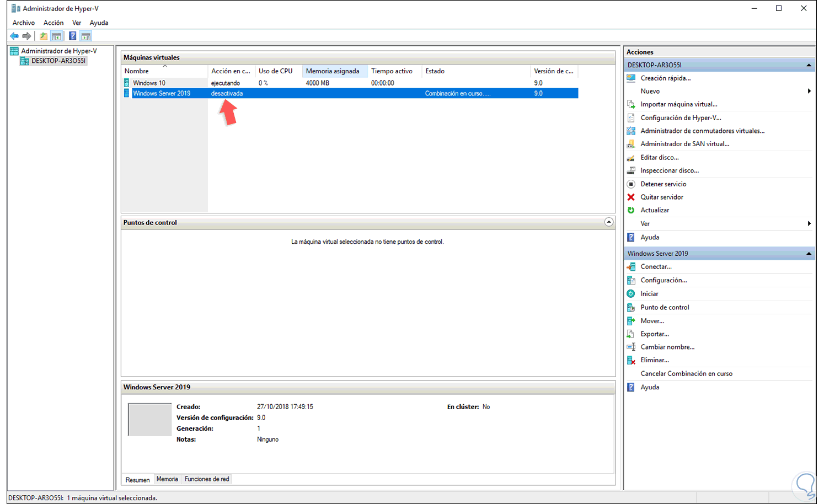The height and width of the screenshot is (504, 824).
Task: Expand the Nuevo submenu arrow
Action: pyautogui.click(x=809, y=91)
